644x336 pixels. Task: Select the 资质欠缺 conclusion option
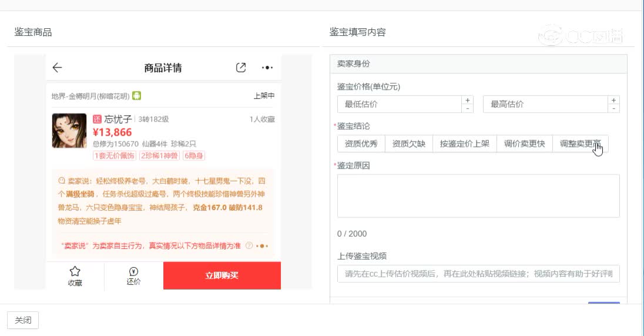point(408,144)
